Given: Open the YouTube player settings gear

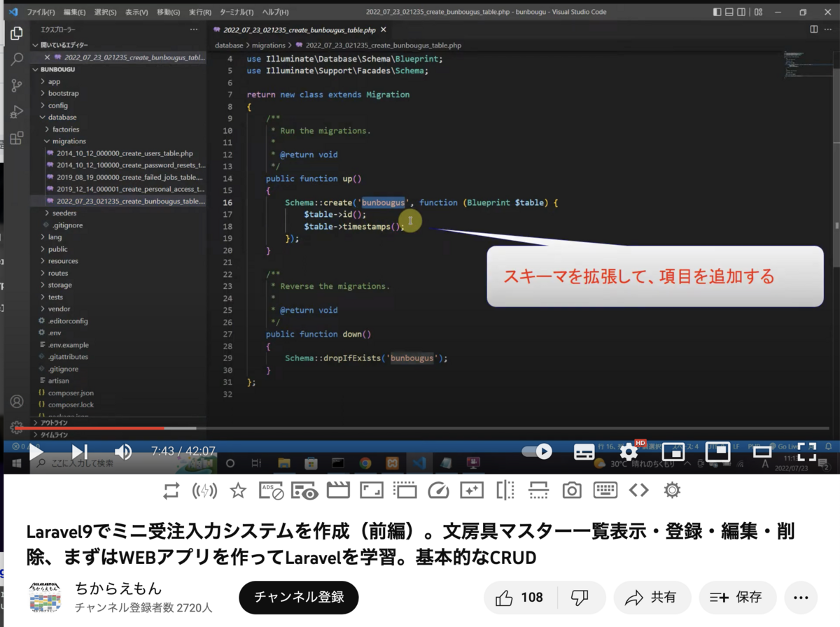Looking at the screenshot, I should tap(629, 452).
